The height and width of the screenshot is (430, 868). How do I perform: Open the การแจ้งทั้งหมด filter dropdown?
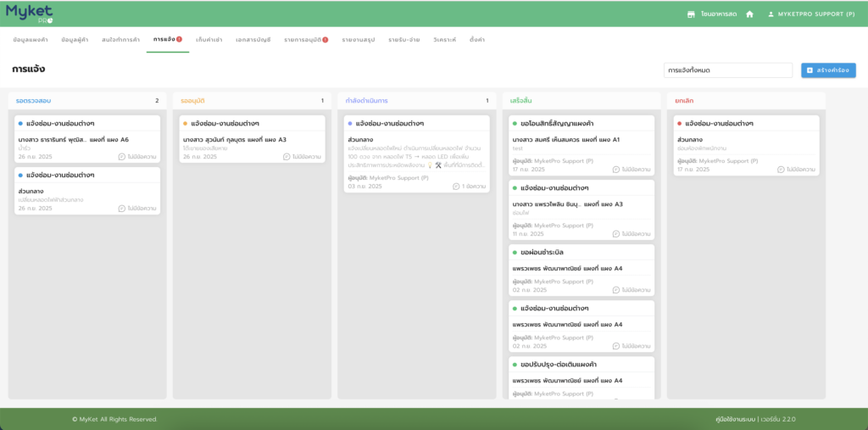(x=727, y=70)
